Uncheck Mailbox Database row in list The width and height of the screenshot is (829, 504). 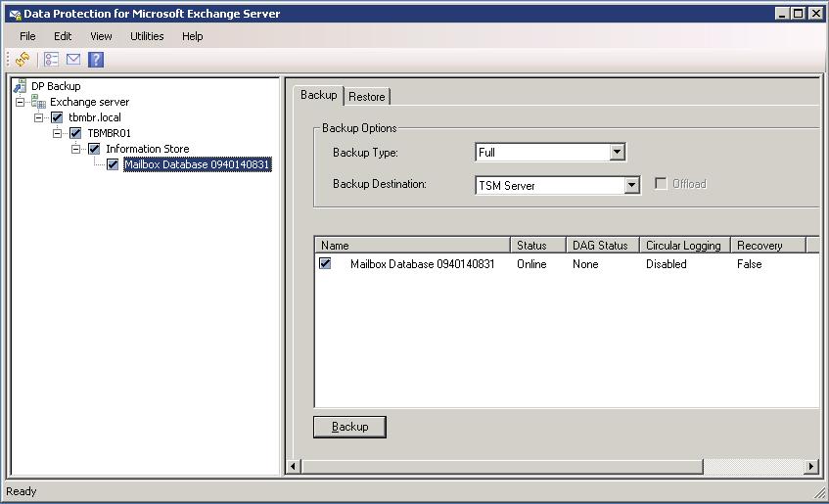[325, 263]
